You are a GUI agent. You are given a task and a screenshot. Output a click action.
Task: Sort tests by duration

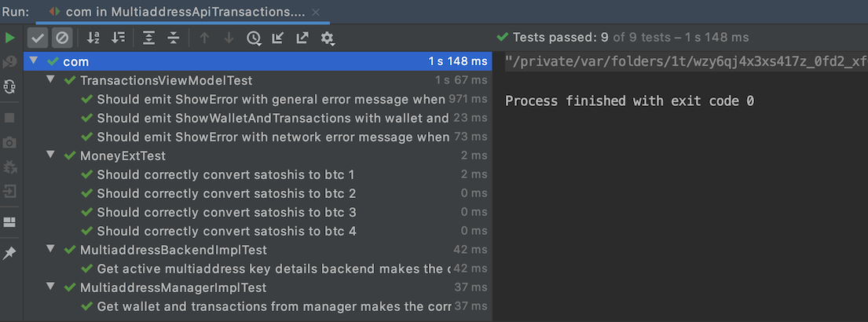(x=118, y=38)
